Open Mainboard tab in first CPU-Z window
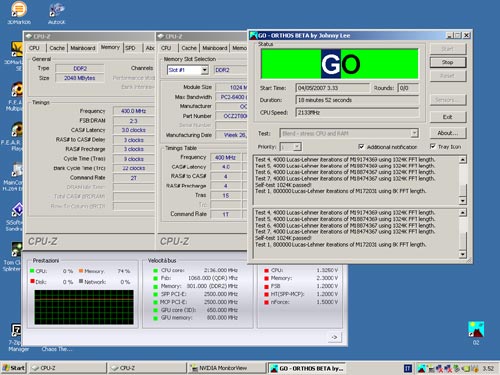The image size is (500, 375). (x=83, y=48)
